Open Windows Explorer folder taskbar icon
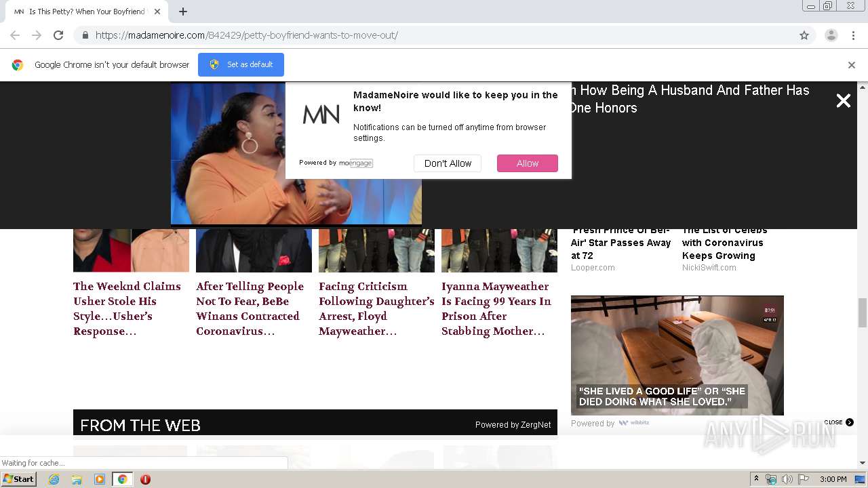The image size is (868, 488). (77, 479)
